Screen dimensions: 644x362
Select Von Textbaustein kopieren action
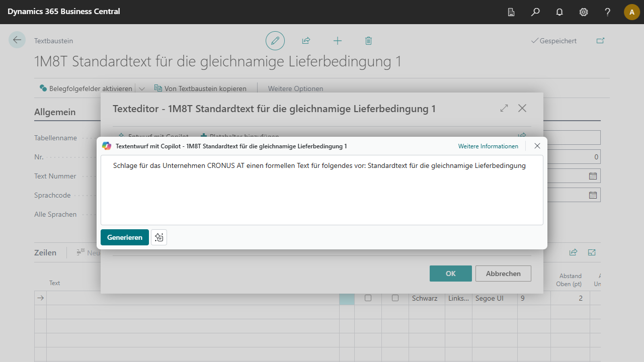(200, 88)
